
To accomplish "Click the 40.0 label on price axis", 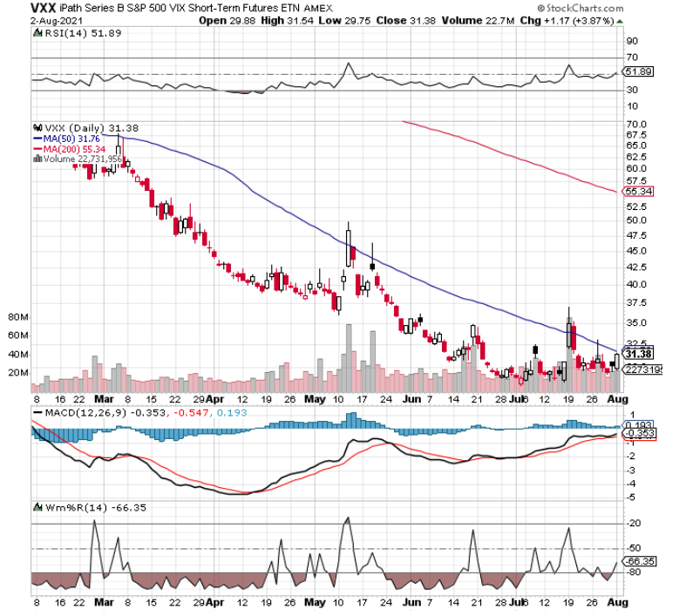I will [x=636, y=284].
